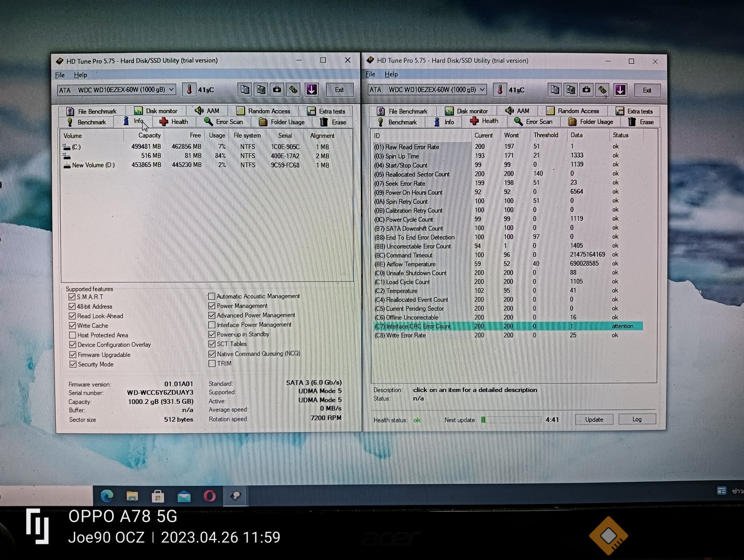Image resolution: width=744 pixels, height=560 pixels.
Task: Click Update button in Health panel
Action: (x=594, y=420)
